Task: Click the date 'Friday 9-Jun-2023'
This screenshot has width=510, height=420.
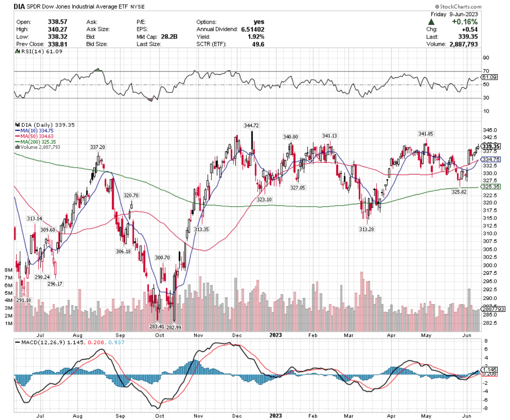Action: (454, 14)
